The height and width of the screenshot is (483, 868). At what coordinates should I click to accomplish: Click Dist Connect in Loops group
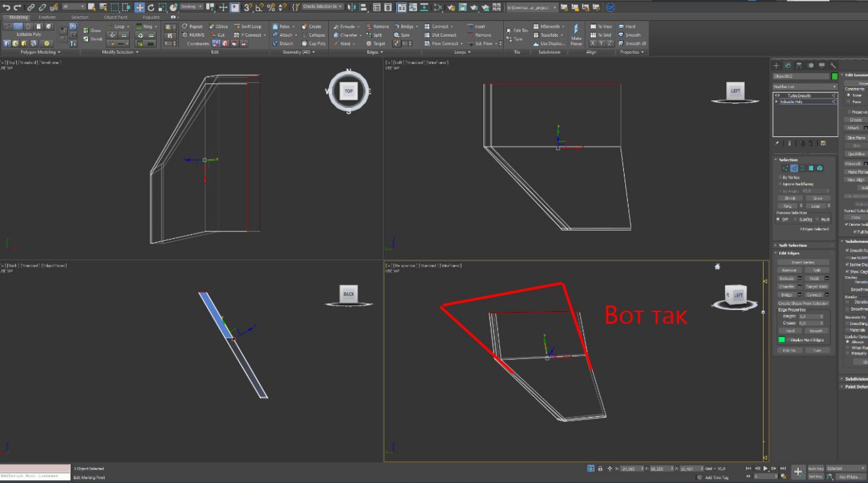click(440, 35)
